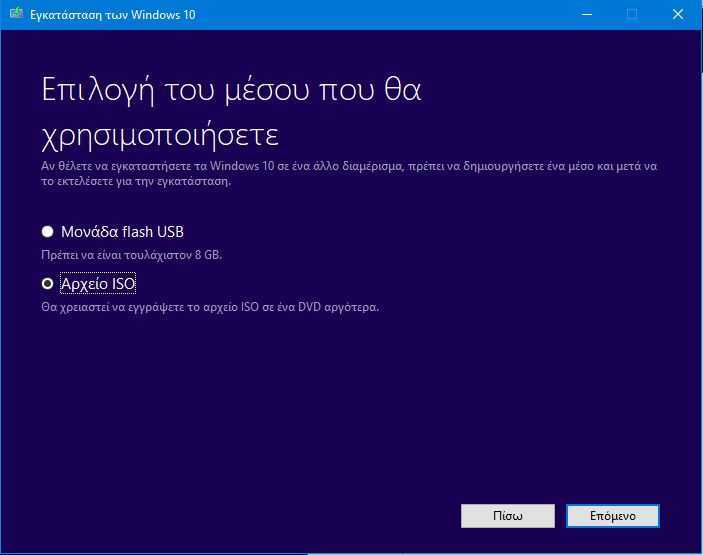Viewport: 703px width, 555px height.
Task: Select the Αρχείο ISO radio button
Action: [x=48, y=284]
